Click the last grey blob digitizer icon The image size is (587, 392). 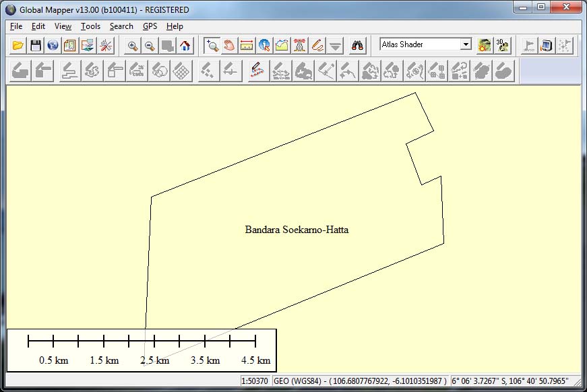pyautogui.click(x=504, y=71)
